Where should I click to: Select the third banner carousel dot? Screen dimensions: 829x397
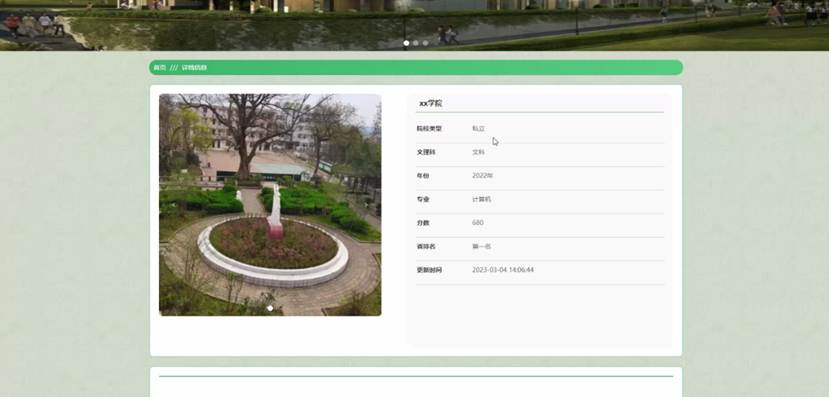tap(426, 43)
